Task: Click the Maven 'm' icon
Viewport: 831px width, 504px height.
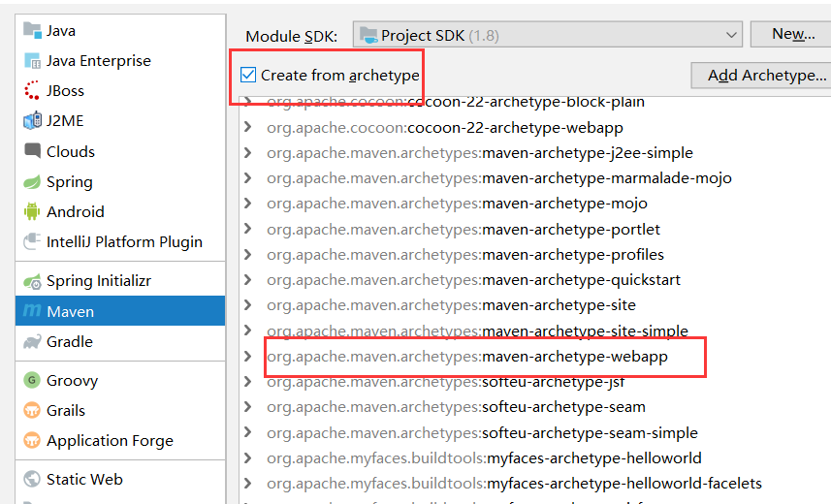Action: [x=32, y=310]
